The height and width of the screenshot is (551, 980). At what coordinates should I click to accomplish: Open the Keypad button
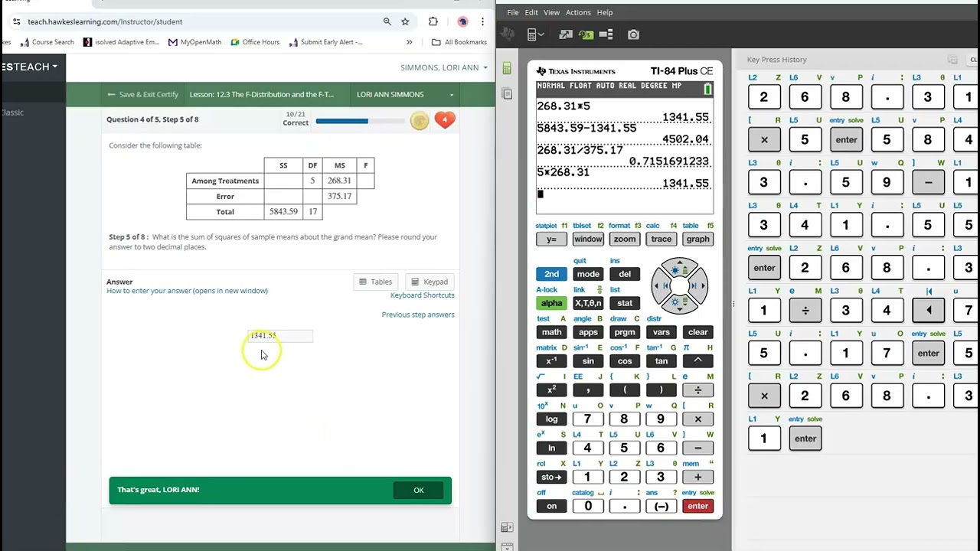(x=430, y=282)
